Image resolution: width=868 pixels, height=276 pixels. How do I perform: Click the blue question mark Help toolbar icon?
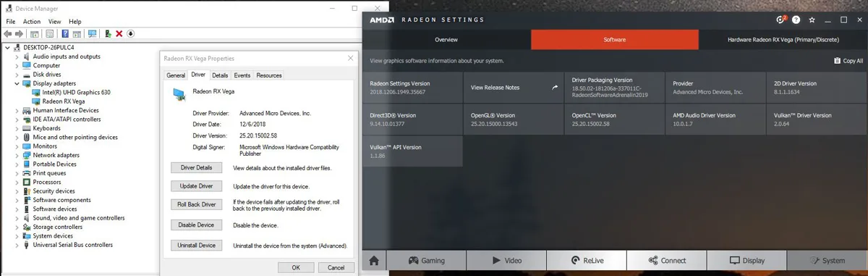65,33
